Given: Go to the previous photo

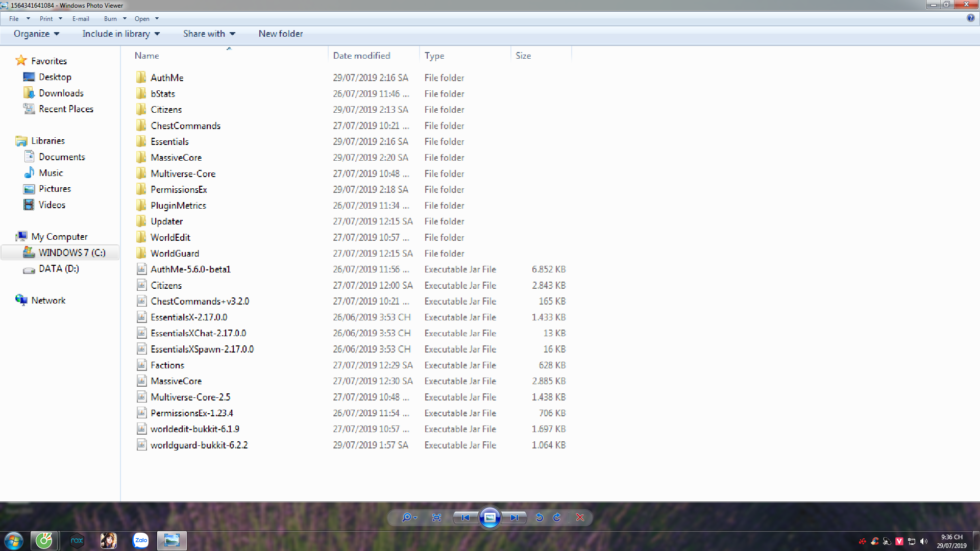Looking at the screenshot, I should pyautogui.click(x=465, y=517).
